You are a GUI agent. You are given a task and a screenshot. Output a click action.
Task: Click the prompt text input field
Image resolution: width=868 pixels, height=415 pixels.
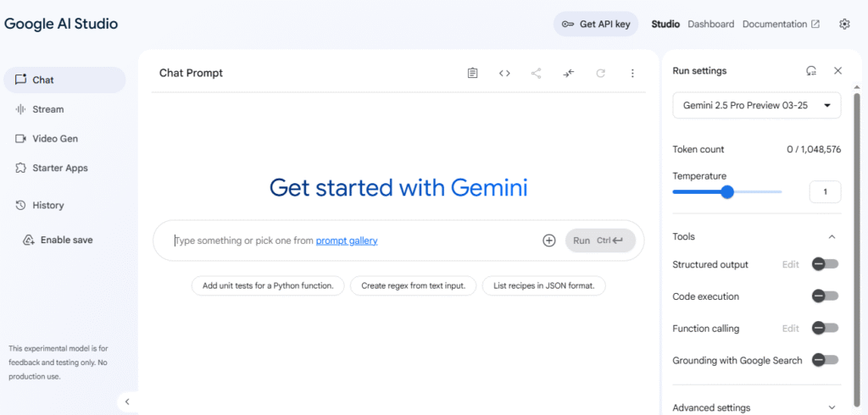click(x=354, y=241)
